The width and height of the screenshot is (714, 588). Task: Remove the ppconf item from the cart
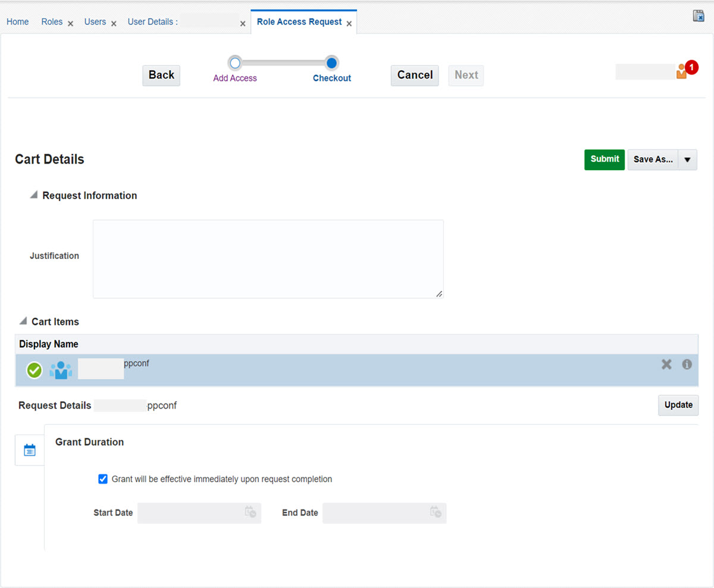point(666,364)
